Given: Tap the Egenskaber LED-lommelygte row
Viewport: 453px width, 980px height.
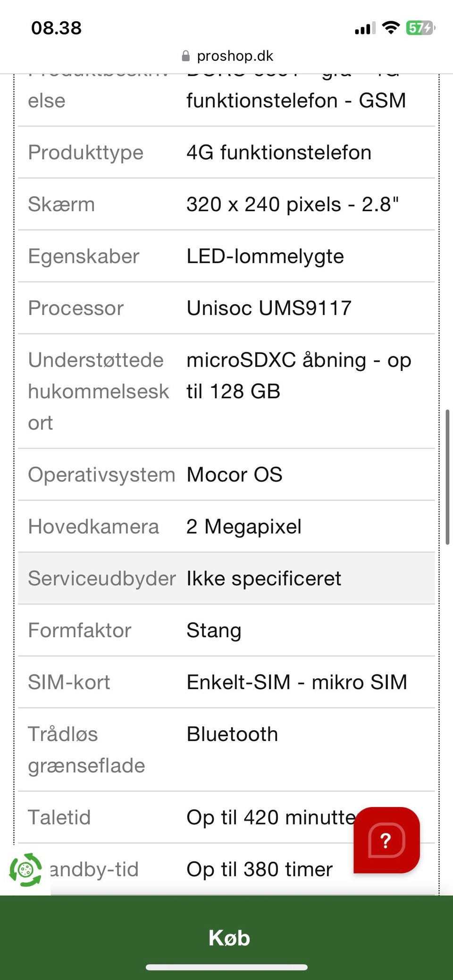Looking at the screenshot, I should pyautogui.click(x=226, y=256).
